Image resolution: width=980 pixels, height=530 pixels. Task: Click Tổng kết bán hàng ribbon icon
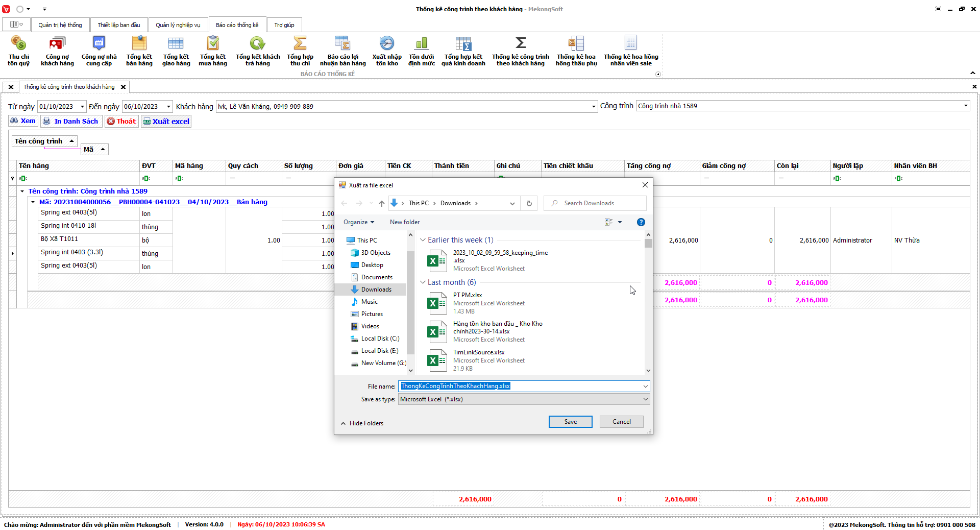[x=139, y=50]
